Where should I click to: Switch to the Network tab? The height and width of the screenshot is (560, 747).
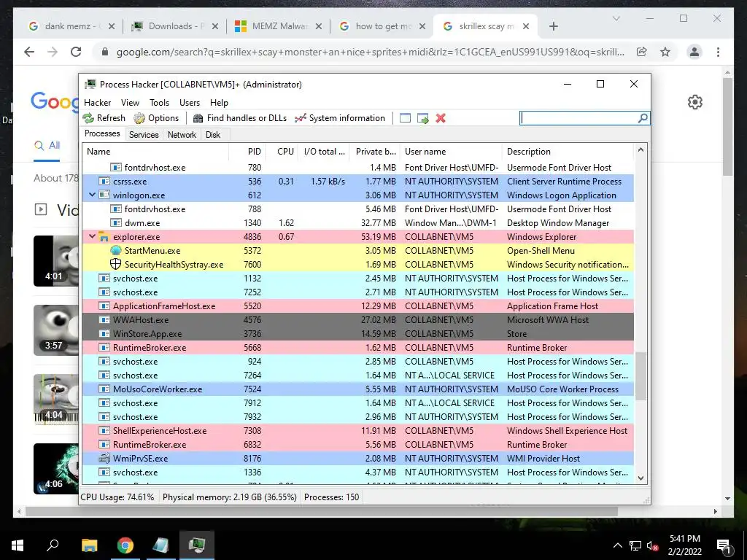coord(182,135)
